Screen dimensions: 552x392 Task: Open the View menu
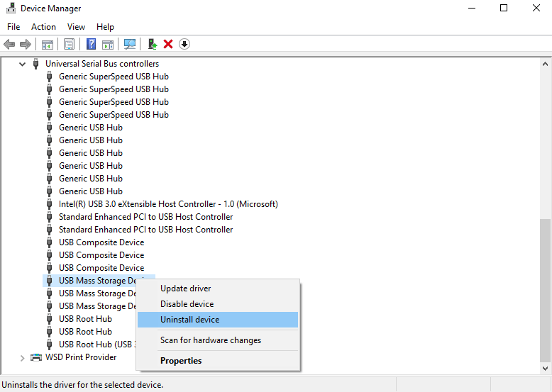coord(77,27)
